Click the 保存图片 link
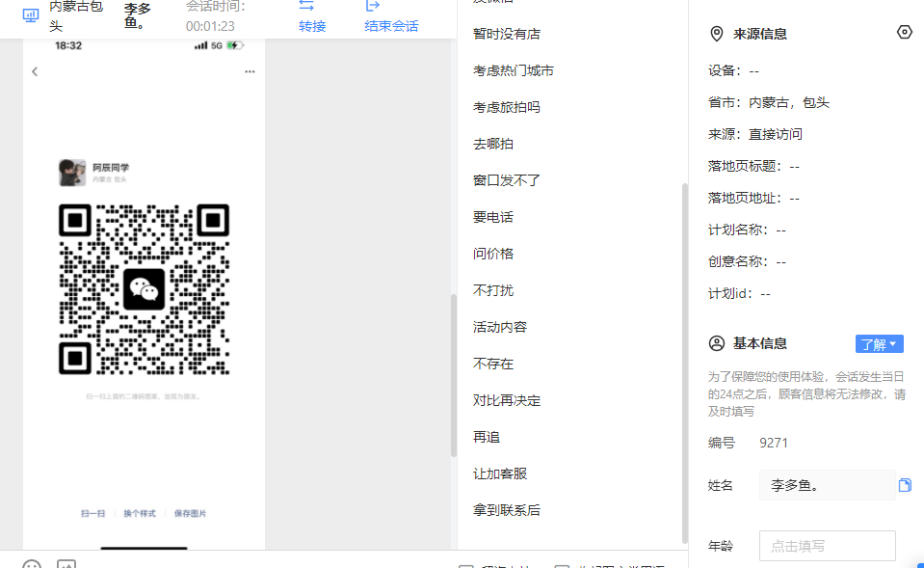The image size is (924, 568). coord(191,514)
